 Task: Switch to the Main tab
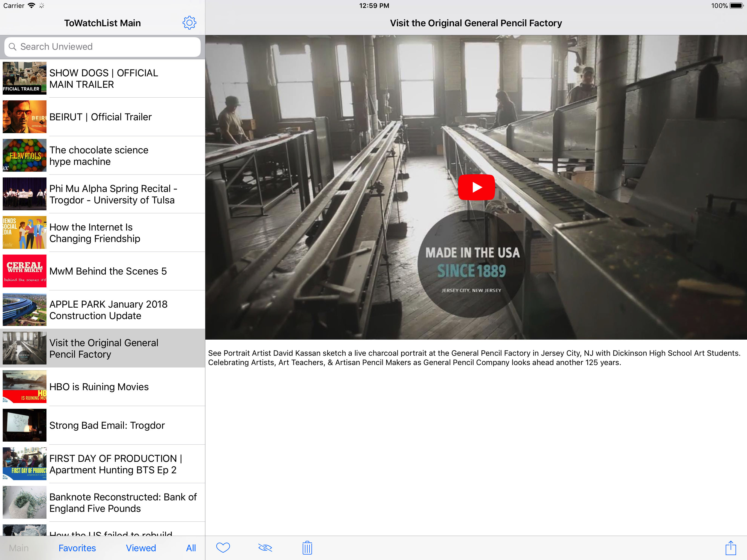pyautogui.click(x=19, y=548)
